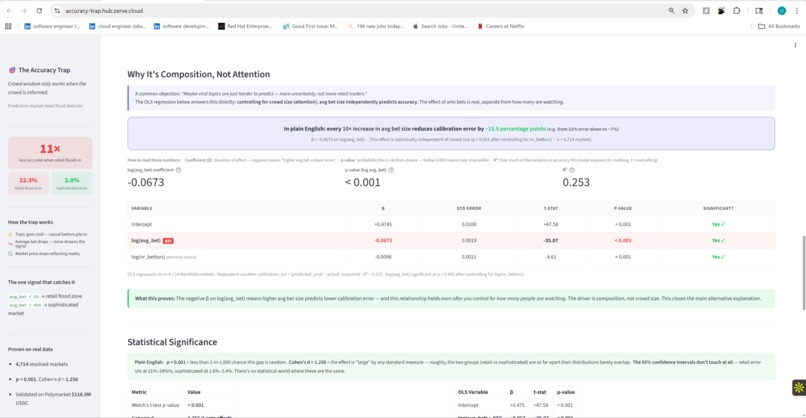Click the large -0.0673 coefficient metric
806x418 pixels.
pyautogui.click(x=146, y=183)
